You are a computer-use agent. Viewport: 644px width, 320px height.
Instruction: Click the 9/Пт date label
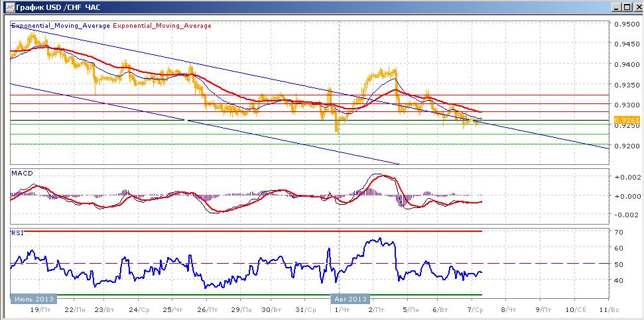point(543,309)
